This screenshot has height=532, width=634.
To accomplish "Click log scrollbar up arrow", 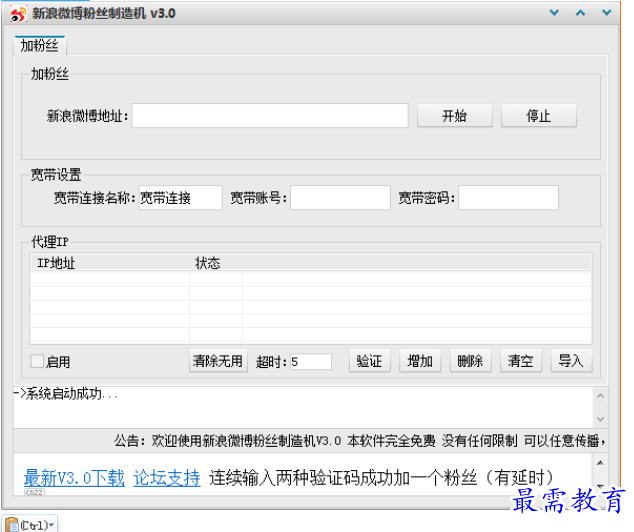I will (600, 396).
